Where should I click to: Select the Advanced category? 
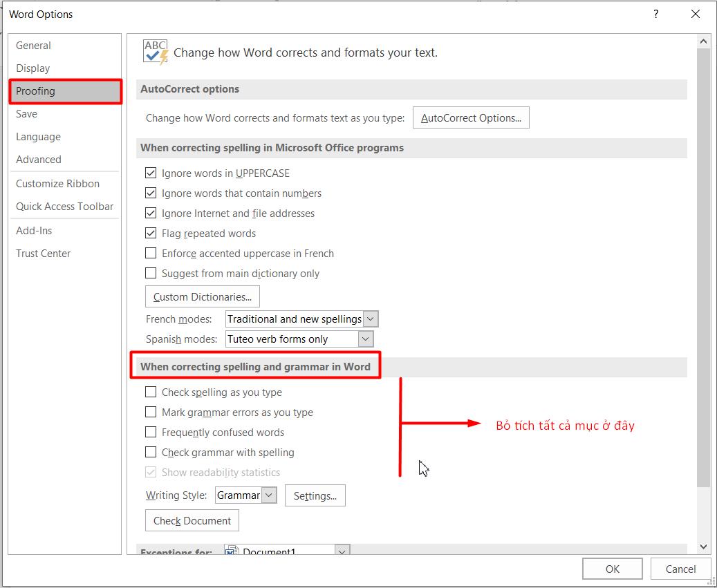pyautogui.click(x=39, y=160)
